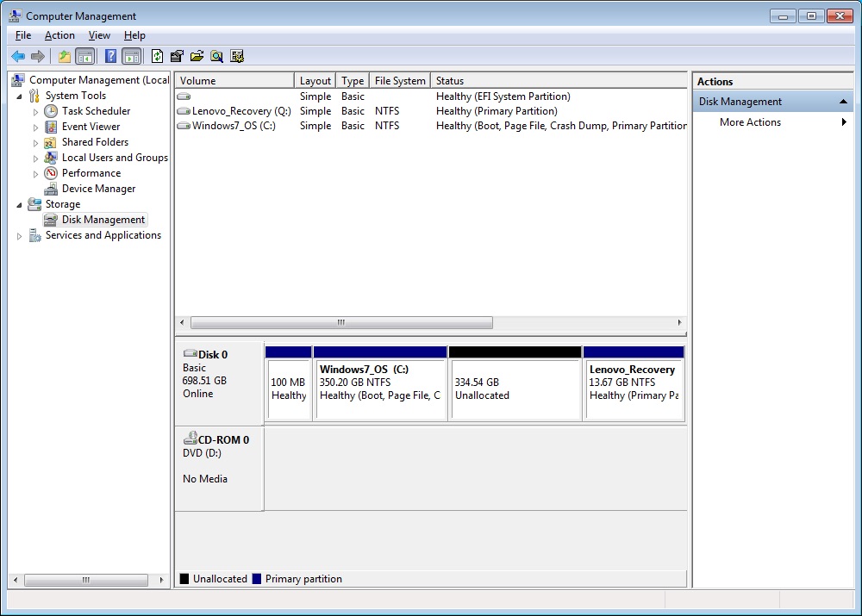The width and height of the screenshot is (862, 616).
Task: Select Services and Applications icon
Action: click(34, 235)
